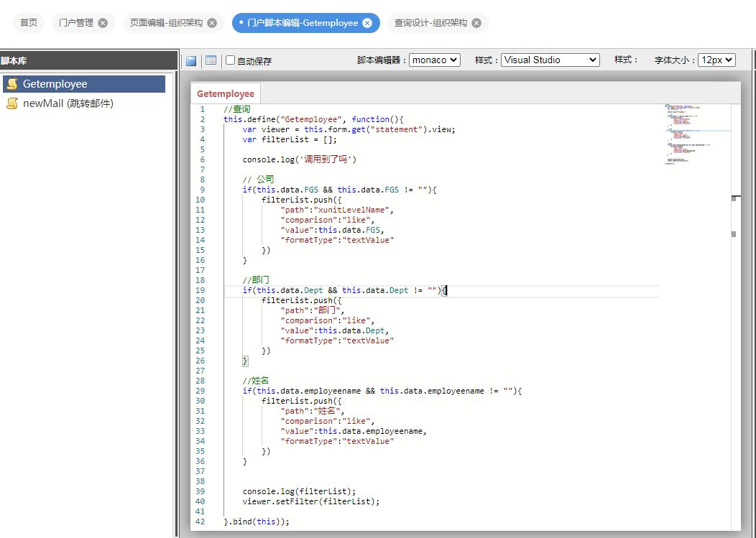Close the 页面编辑-组织架构 tab

(x=211, y=23)
